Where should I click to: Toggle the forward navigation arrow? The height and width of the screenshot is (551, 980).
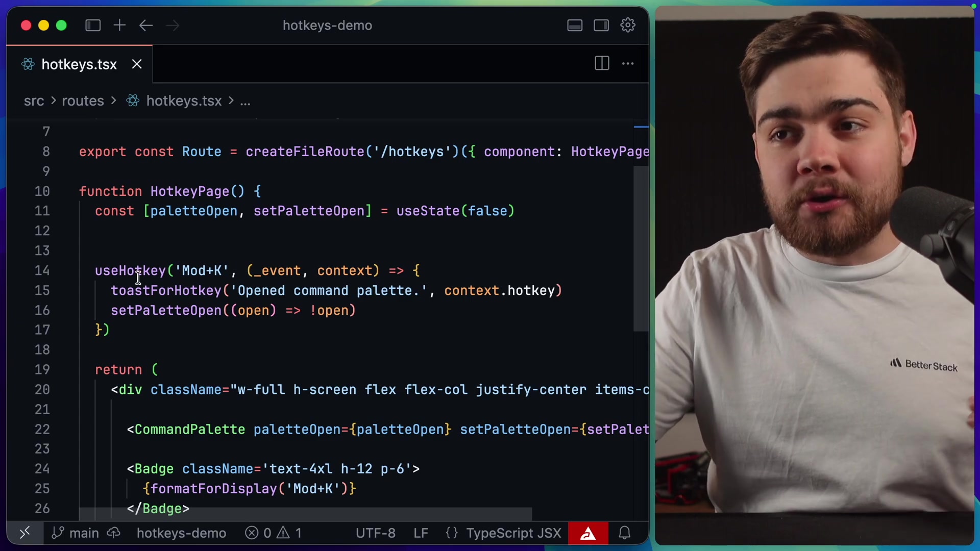(173, 25)
